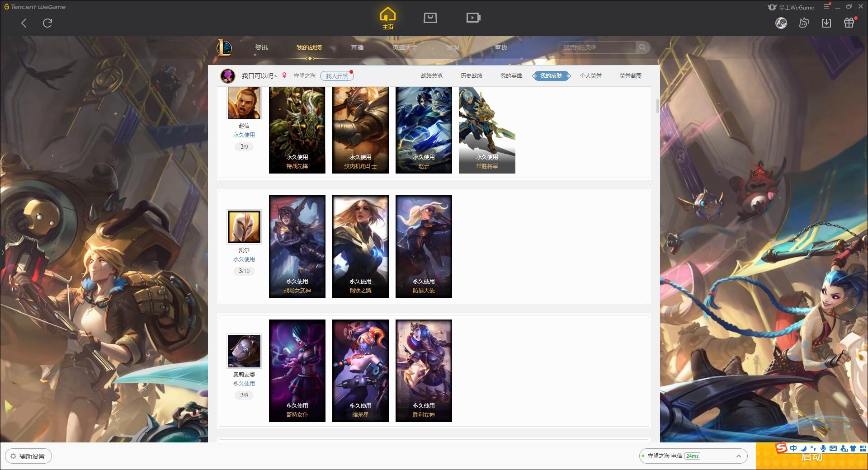The width and height of the screenshot is (868, 470).
Task: Open Sogou skin shirt icon
Action: [x=853, y=448]
